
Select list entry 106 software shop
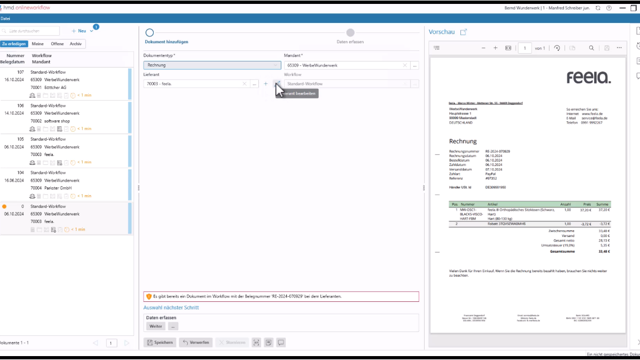click(x=65, y=117)
